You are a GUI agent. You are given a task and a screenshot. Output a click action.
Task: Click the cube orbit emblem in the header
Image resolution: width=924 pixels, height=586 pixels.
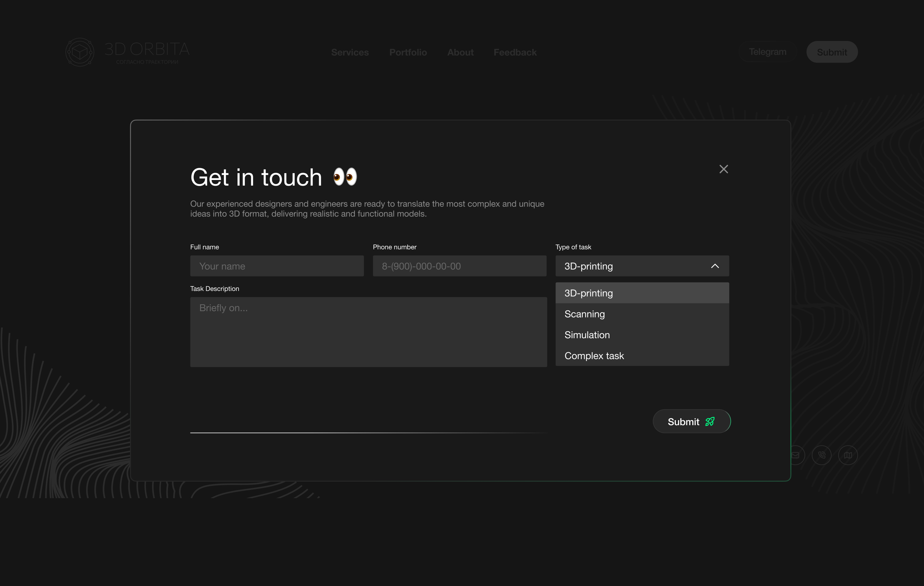pos(80,52)
